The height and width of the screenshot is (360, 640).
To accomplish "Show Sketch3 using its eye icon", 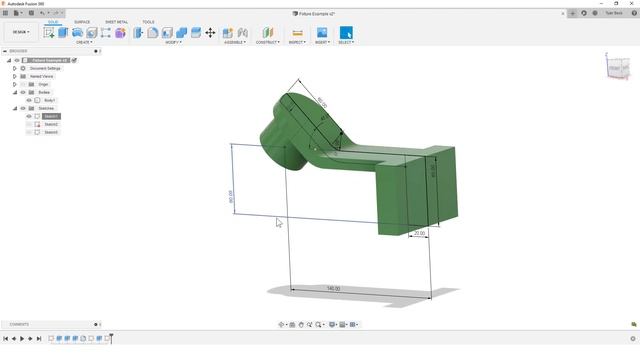I will point(29,132).
